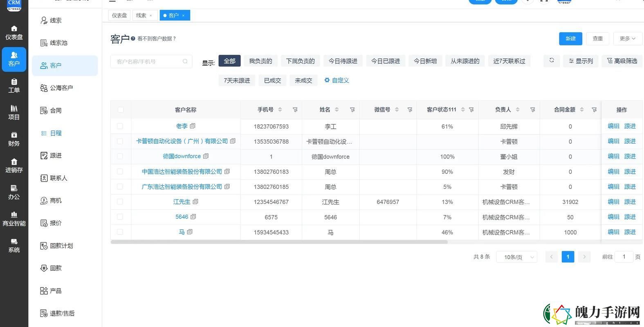
Task: Click the copy icon beside 5646 customer name
Action: pos(193,217)
